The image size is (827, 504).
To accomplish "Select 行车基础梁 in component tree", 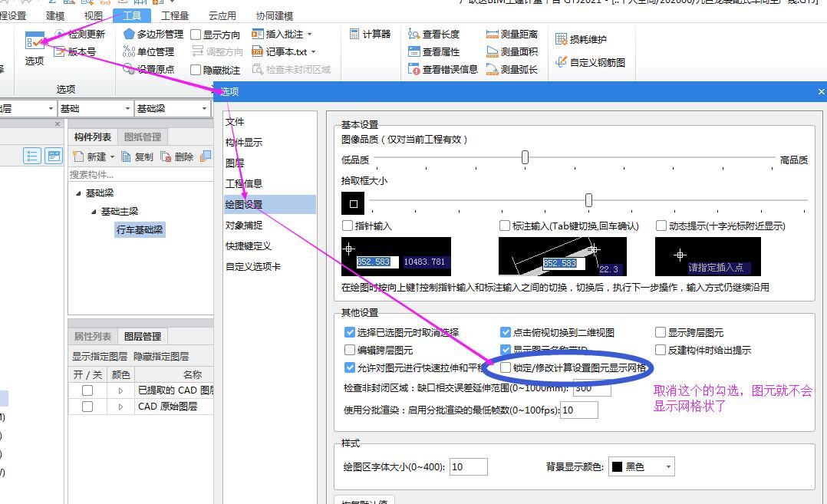I will (x=140, y=230).
